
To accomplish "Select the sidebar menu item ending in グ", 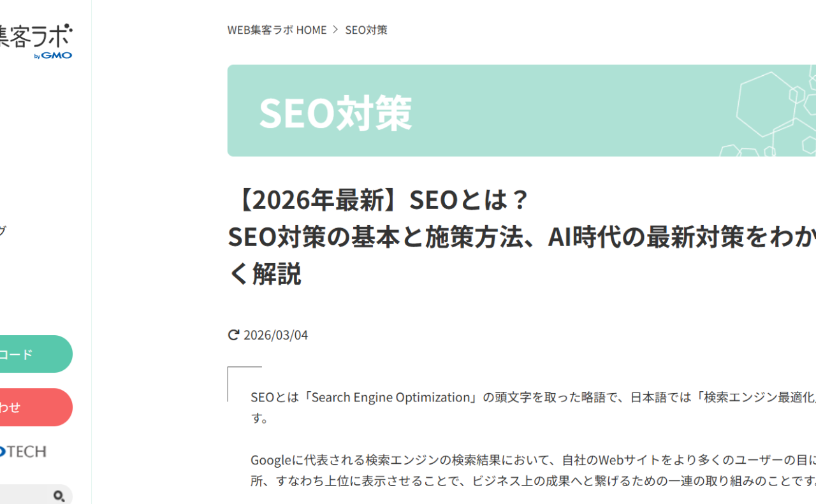I will pos(3,231).
